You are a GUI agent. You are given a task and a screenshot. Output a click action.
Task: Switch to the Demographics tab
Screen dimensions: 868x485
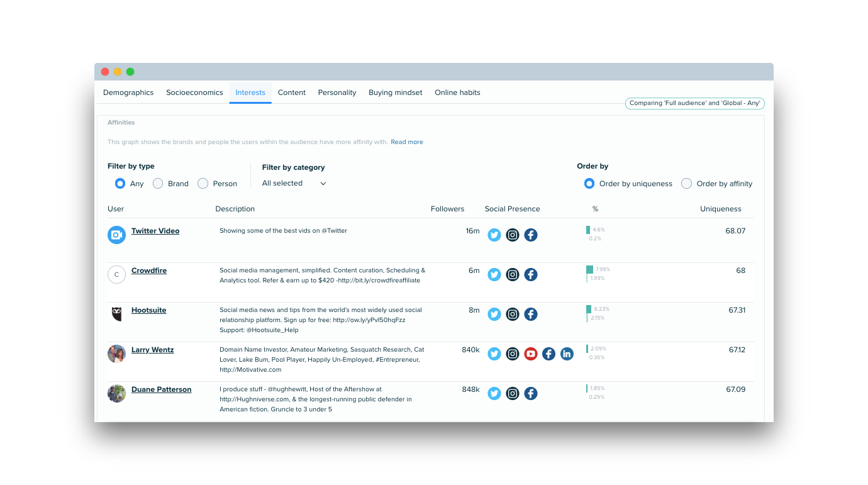click(128, 92)
